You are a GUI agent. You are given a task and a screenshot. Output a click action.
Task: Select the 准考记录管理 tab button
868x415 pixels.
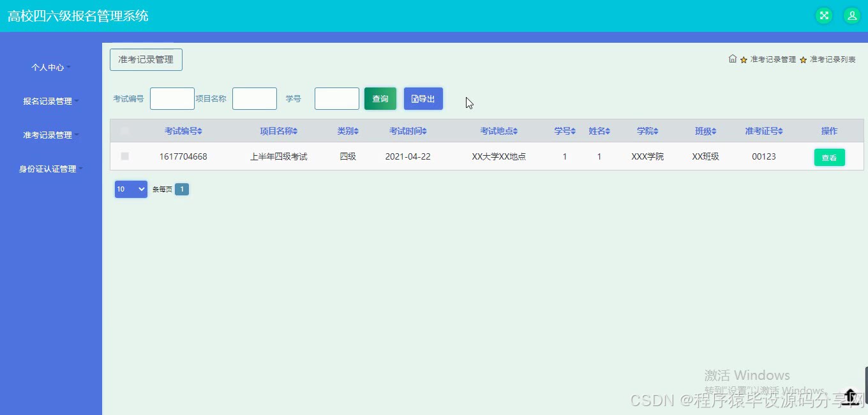click(x=146, y=59)
